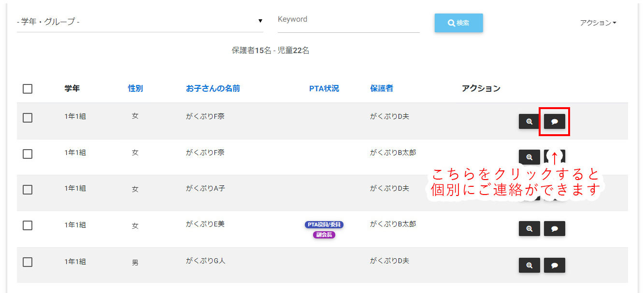The width and height of the screenshot is (644, 293).
Task: Click guardian がくぶりD夫 in がくぶりA子 row
Action: click(x=389, y=188)
